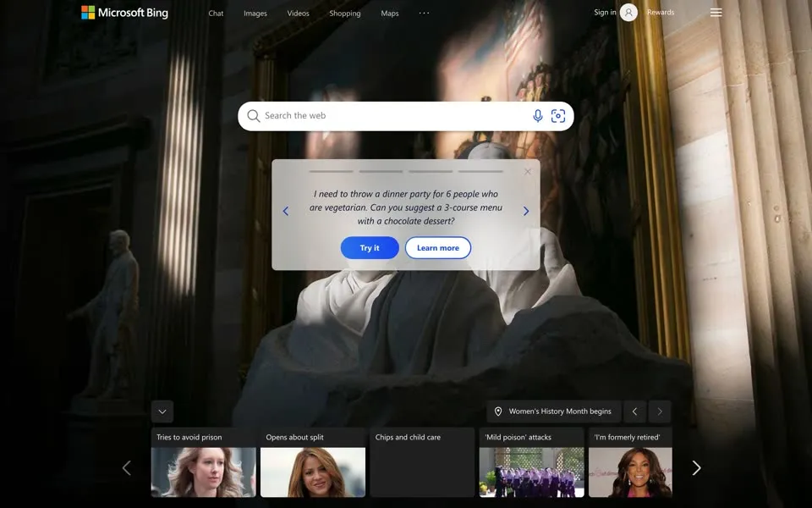Click the magnifying glass search icon
This screenshot has height=508, width=812.
click(253, 116)
